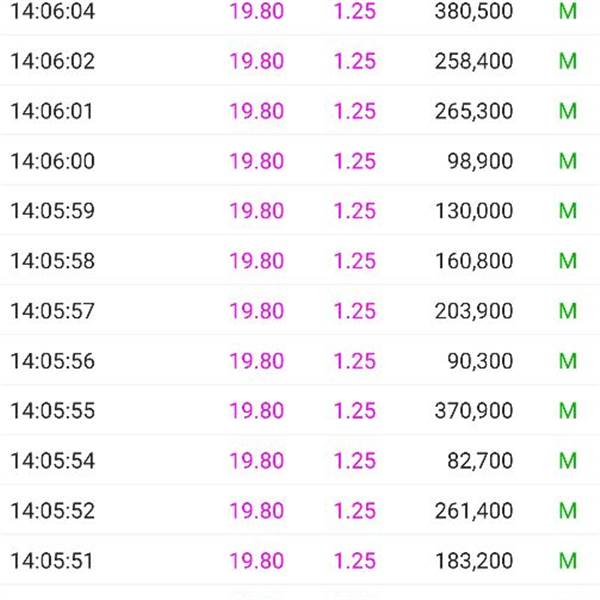Open the 14:06:02 transaction entry
The width and height of the screenshot is (600, 600).
pos(300,61)
